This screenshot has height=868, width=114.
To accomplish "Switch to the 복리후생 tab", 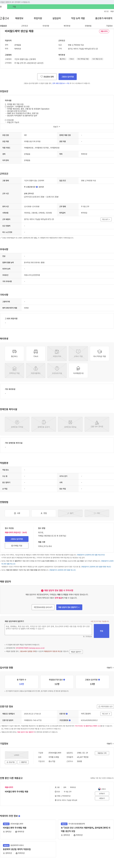I will coord(67,26).
